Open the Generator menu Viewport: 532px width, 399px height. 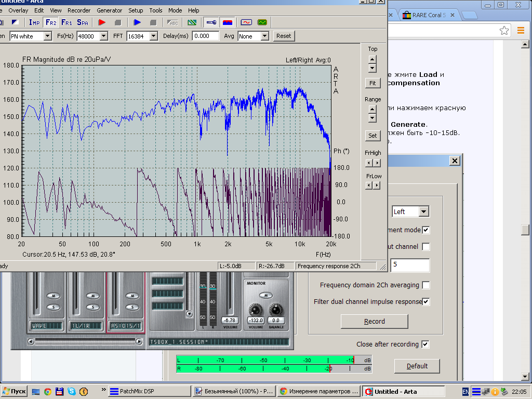coord(109,10)
